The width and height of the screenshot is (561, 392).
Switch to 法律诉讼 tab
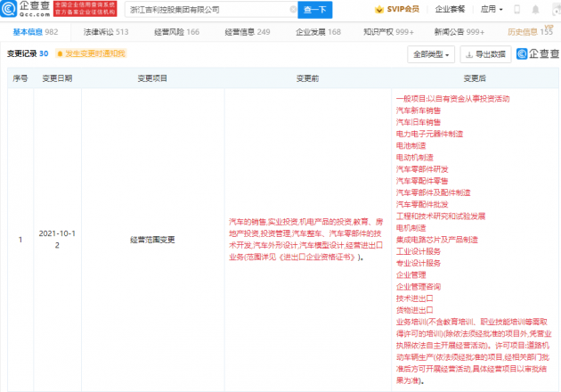coord(106,32)
